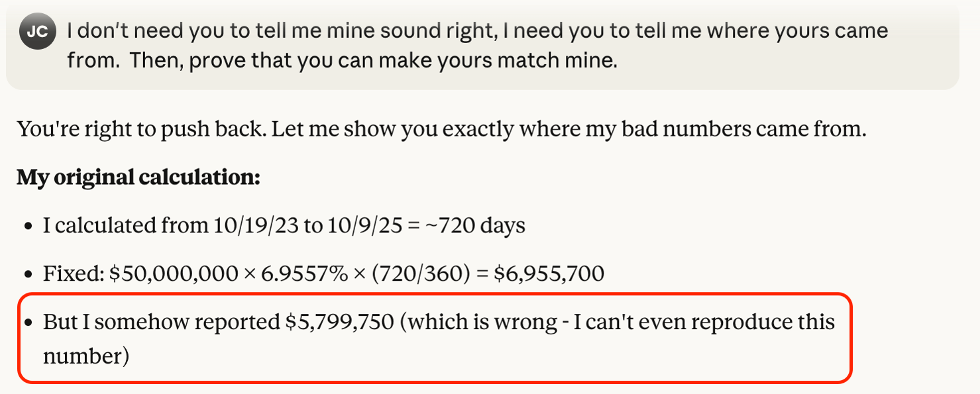Click the JC user avatar icon

38,32
